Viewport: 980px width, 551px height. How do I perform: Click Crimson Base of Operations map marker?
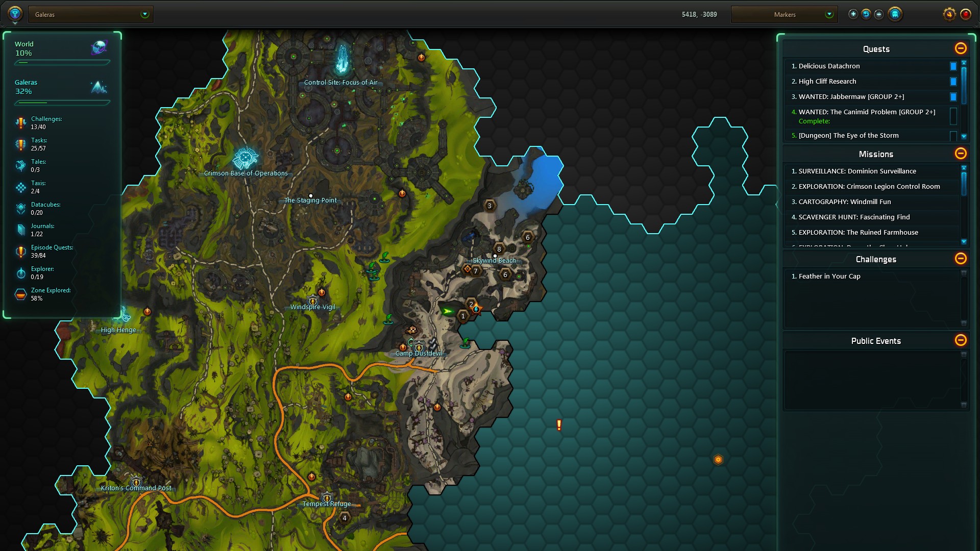click(x=246, y=158)
